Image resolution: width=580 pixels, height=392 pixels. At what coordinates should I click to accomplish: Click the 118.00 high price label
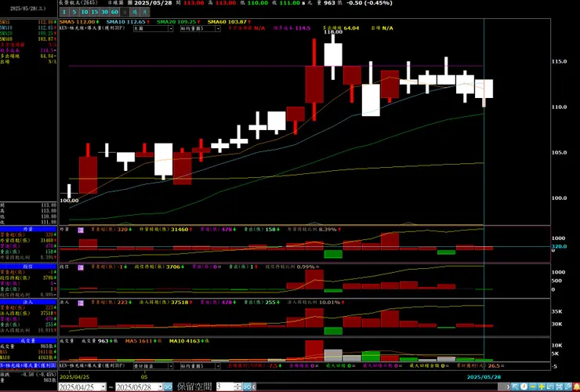coord(333,32)
